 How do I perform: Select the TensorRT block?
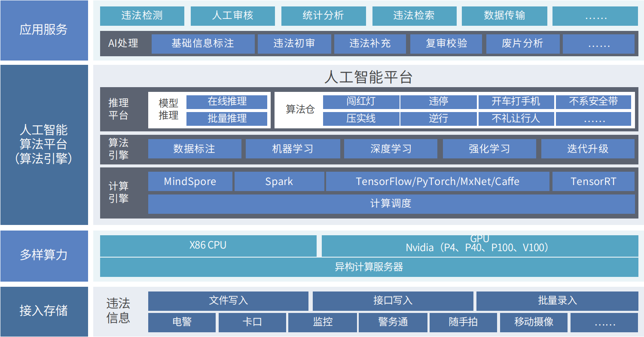[594, 181]
